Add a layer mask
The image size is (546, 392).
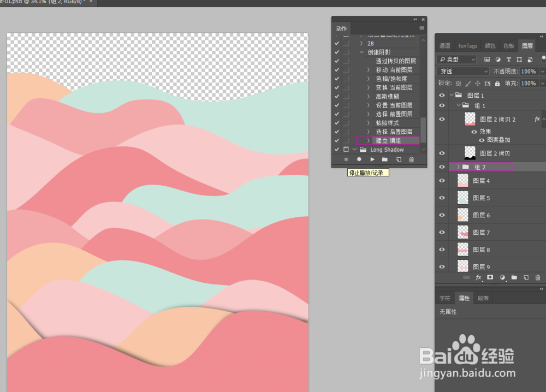click(489, 278)
